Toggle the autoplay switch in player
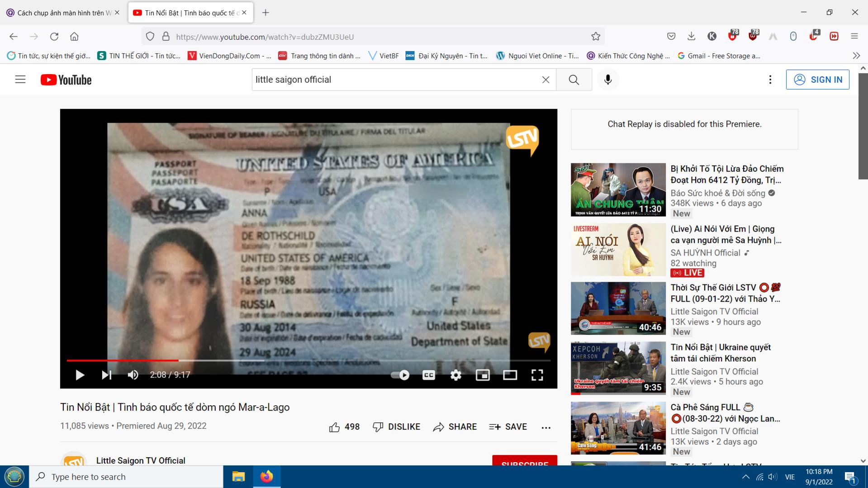 400,375
